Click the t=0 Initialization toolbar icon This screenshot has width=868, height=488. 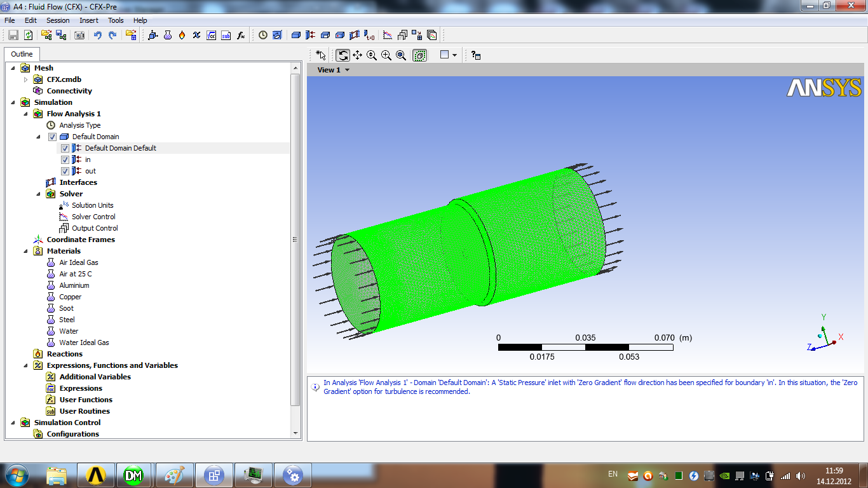369,36
